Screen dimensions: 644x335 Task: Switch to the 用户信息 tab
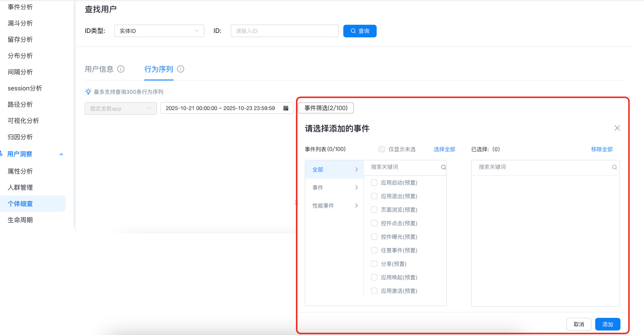pyautogui.click(x=99, y=69)
